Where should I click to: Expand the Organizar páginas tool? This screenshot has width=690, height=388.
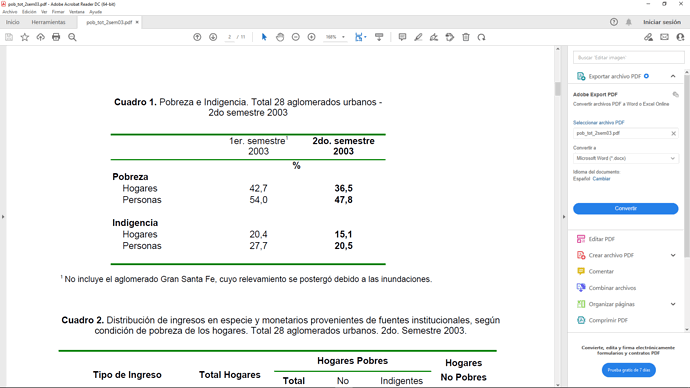(x=673, y=304)
